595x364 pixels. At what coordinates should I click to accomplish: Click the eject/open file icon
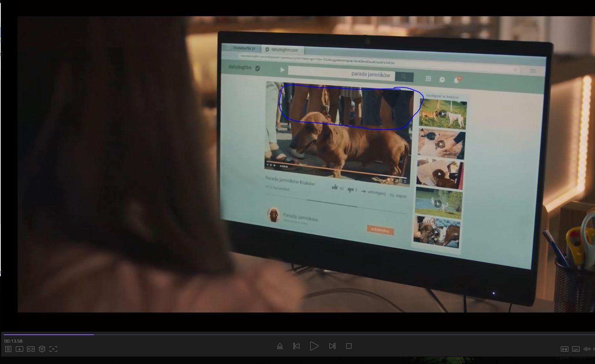click(280, 346)
